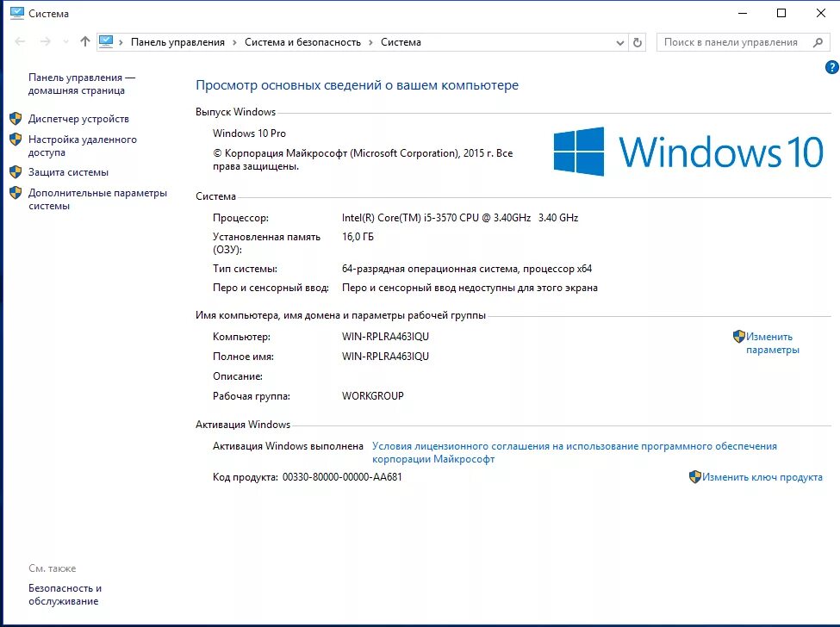Click the computer icon in address bar
Screen dimensions: 840x627
coord(106,41)
